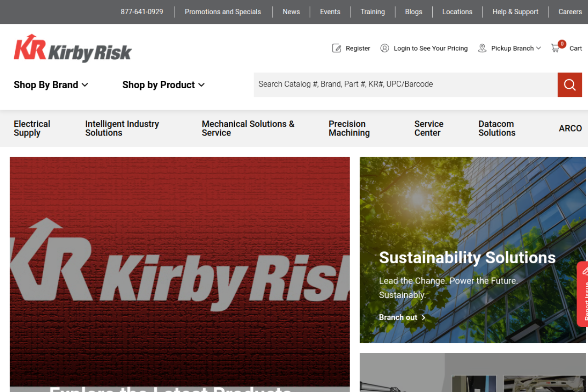Open Precision Machining section
Screen dimensions: 588x392
tap(349, 128)
